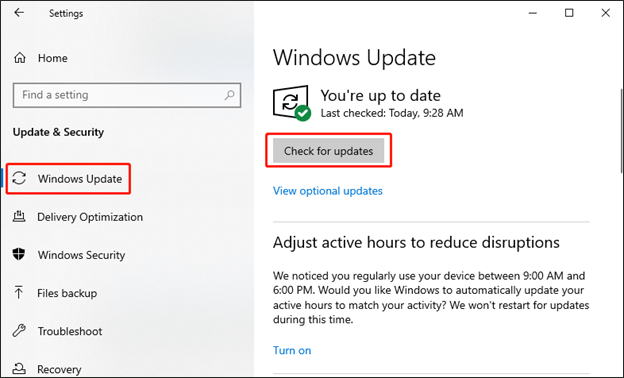Click the Files backup arrow icon
Screen dimensions: 624x378
tap(19, 292)
